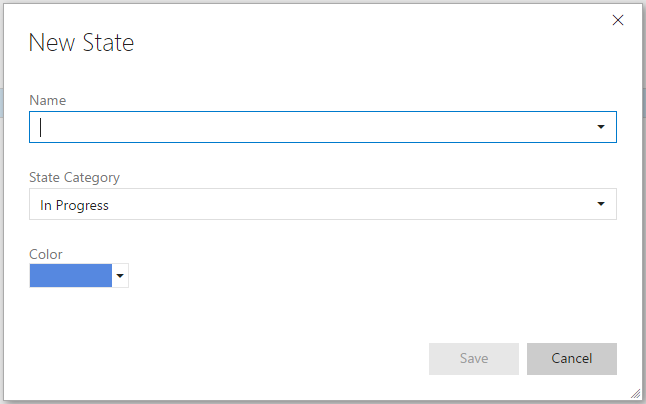Select the blue color swatch

click(x=71, y=276)
